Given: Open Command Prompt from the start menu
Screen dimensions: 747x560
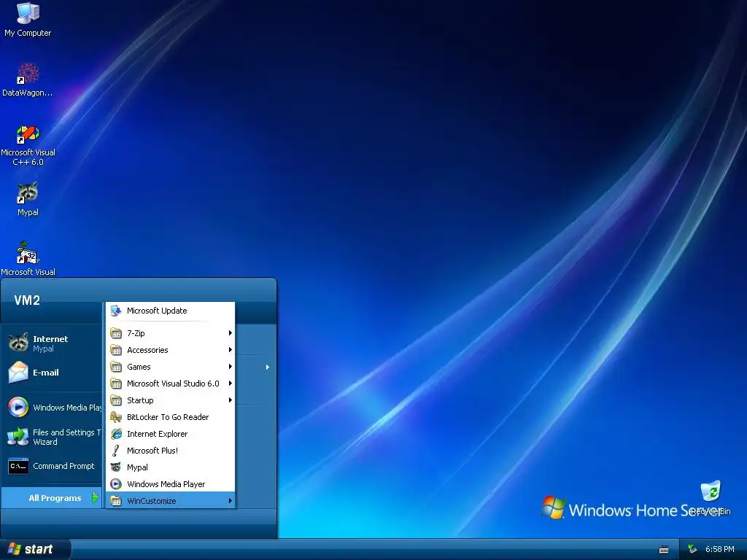Looking at the screenshot, I should pos(52,466).
